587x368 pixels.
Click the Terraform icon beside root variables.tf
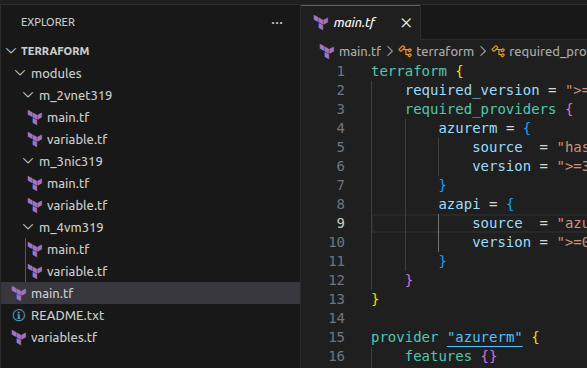click(x=19, y=338)
